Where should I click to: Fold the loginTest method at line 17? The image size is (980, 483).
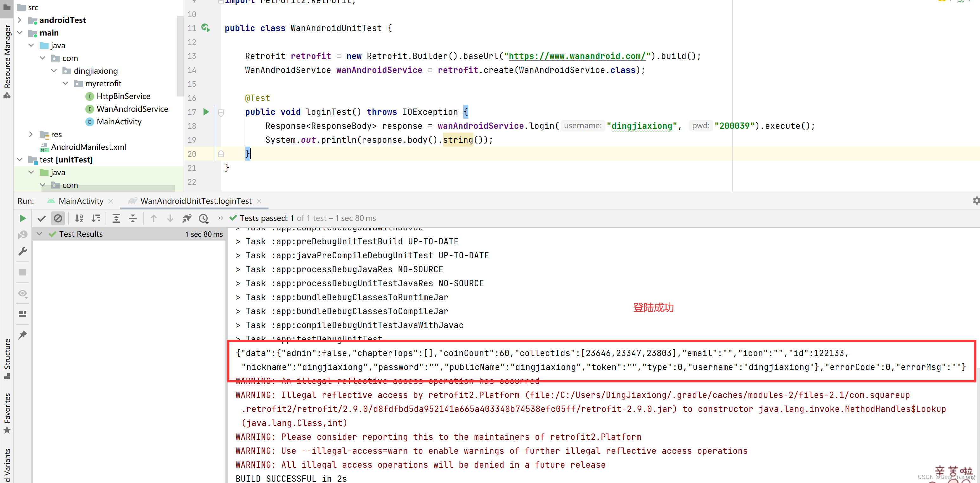(x=221, y=112)
